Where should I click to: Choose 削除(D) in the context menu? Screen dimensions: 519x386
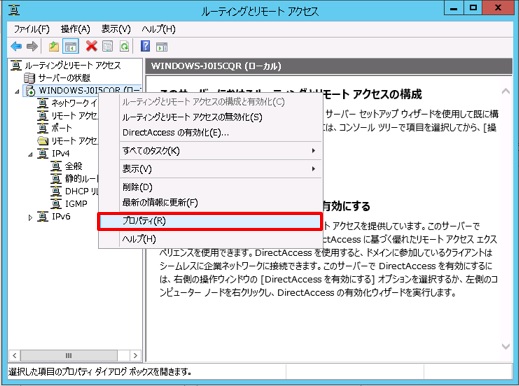[x=210, y=187]
